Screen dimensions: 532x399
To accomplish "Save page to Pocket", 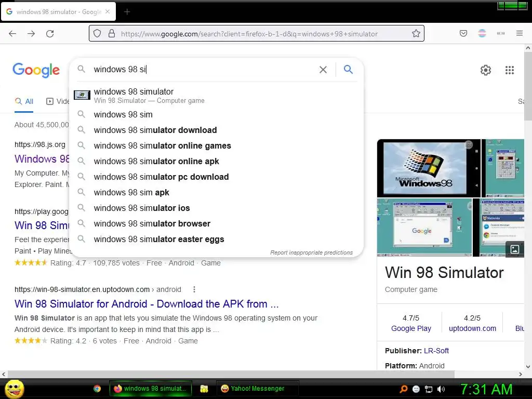I will tap(463, 33).
